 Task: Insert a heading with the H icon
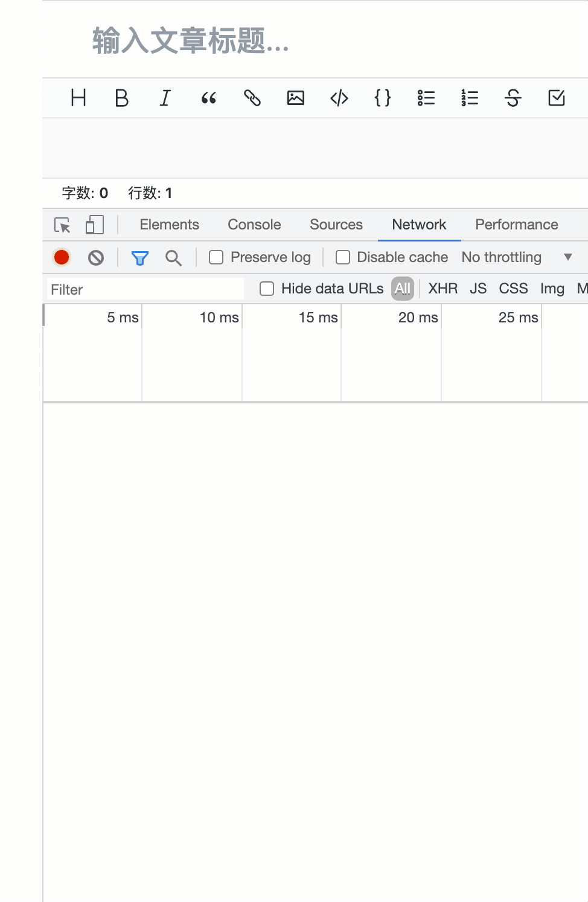(x=78, y=98)
